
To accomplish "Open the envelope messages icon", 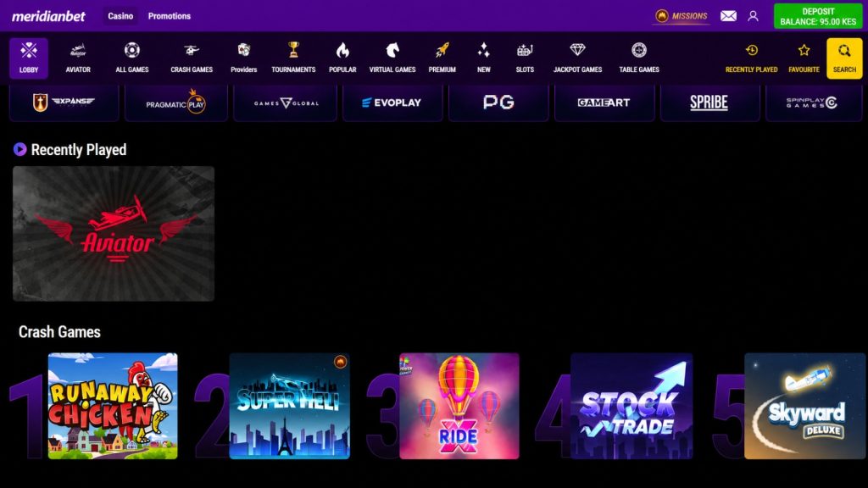I will pos(728,16).
